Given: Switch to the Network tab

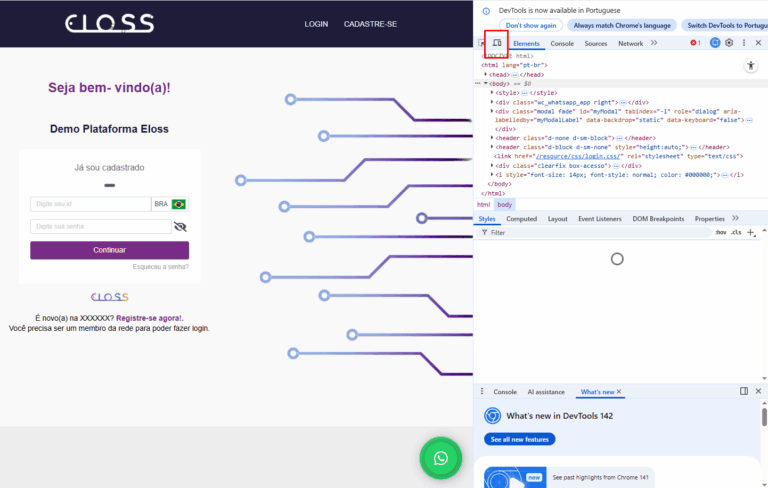Looking at the screenshot, I should (x=630, y=44).
